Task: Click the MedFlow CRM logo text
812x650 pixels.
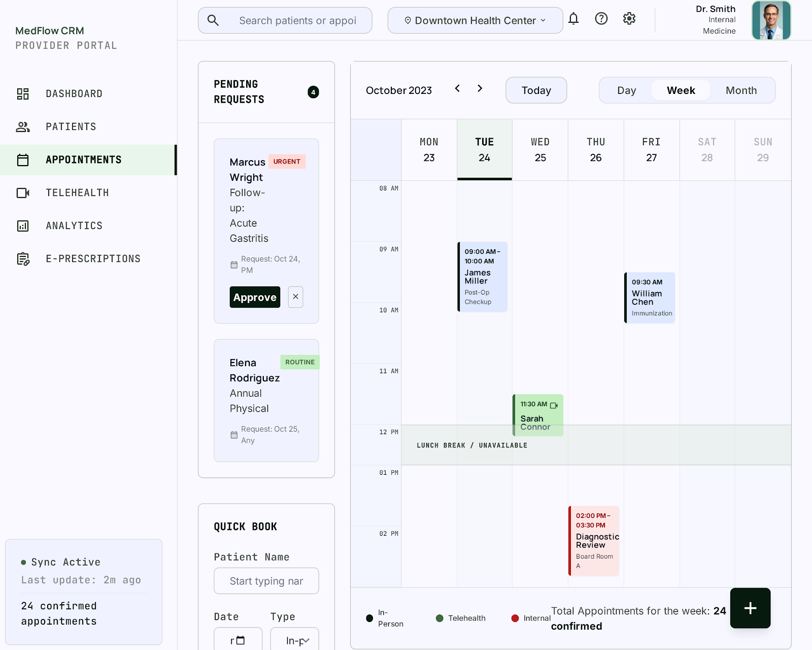Action: coord(50,31)
